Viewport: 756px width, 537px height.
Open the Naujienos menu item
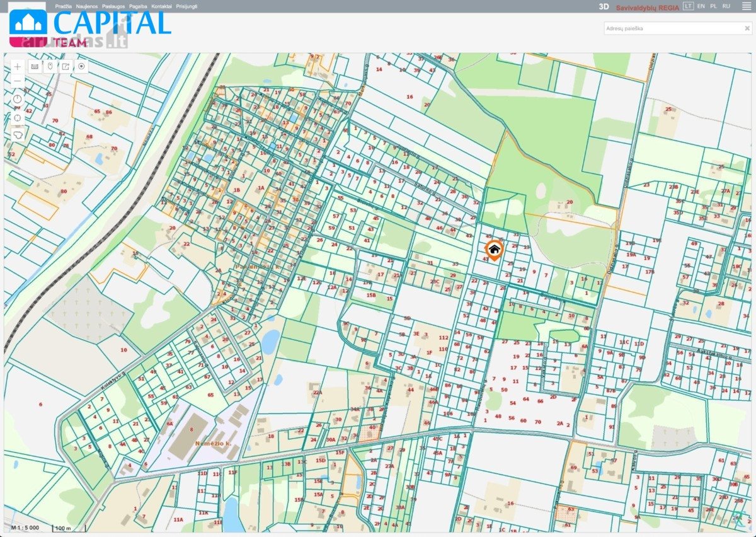point(87,6)
